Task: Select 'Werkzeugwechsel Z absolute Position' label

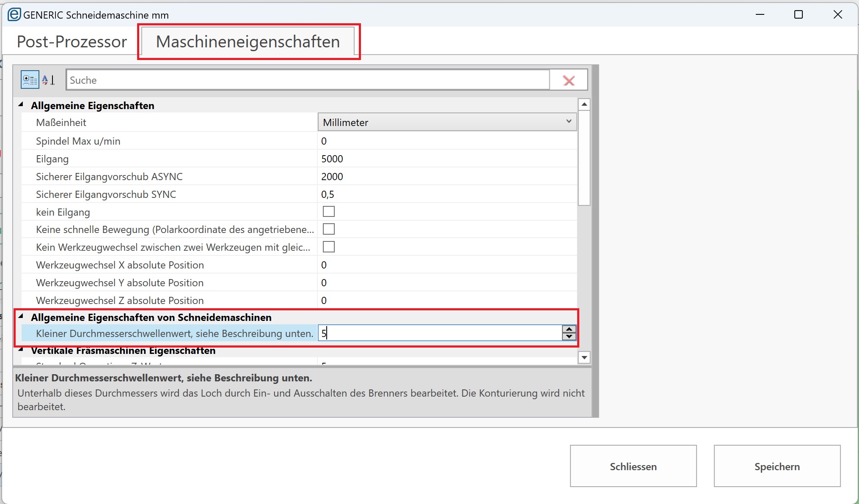Action: tap(120, 300)
